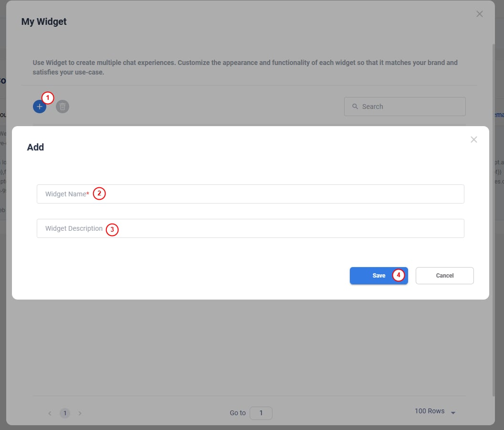The height and width of the screenshot is (430, 504).
Task: Click the trash delete widget icon
Action: (63, 107)
